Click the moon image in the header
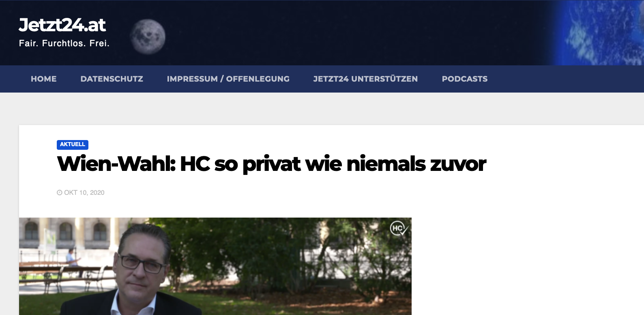Image resolution: width=644 pixels, height=315 pixels. click(x=148, y=37)
